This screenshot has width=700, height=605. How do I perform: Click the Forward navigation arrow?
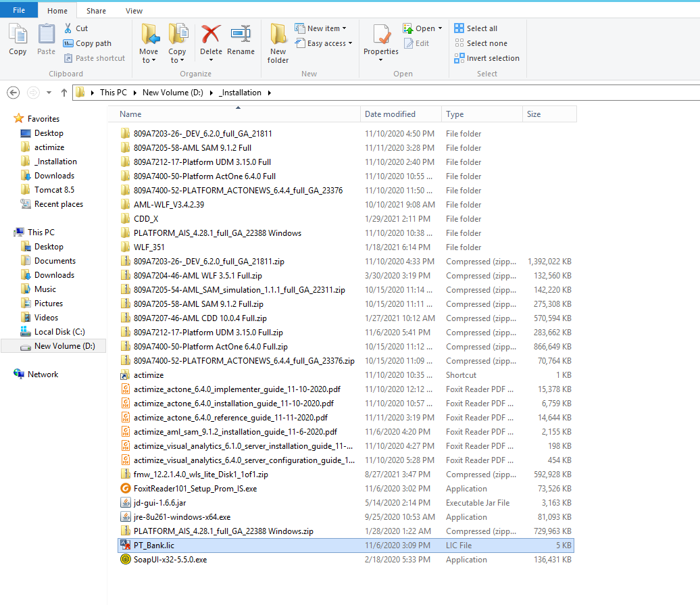click(33, 93)
